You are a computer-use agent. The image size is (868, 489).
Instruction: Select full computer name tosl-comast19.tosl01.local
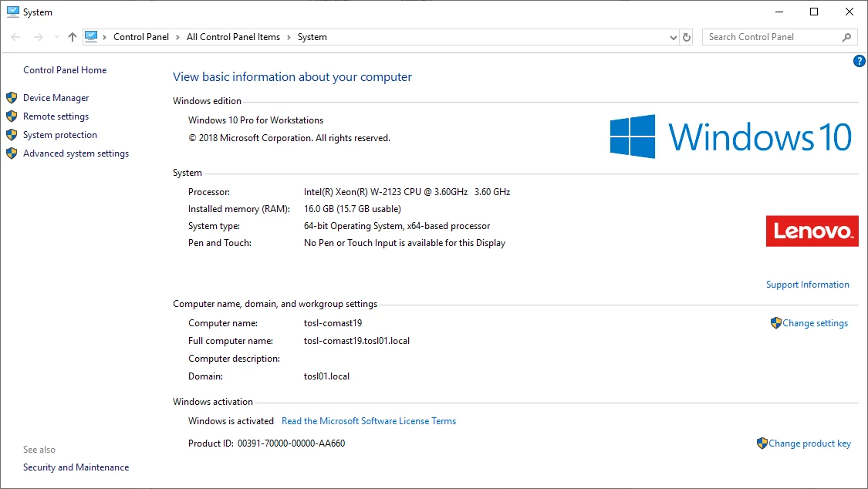[356, 341]
